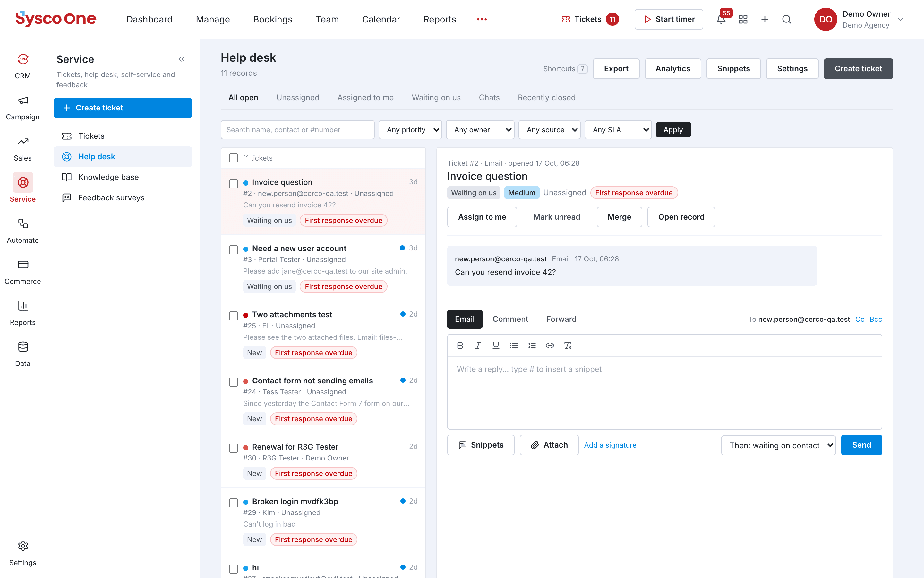This screenshot has width=924, height=578.
Task: Open the CRM module in sidebar
Action: point(22,66)
